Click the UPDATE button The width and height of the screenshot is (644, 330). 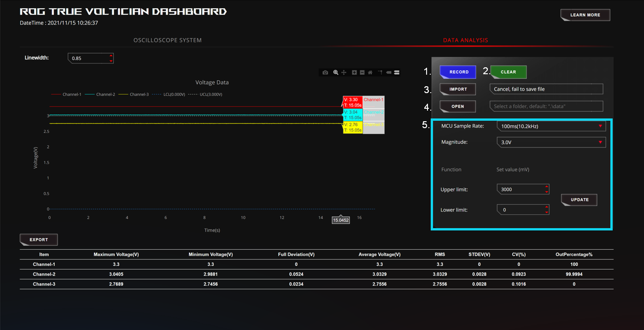(579, 200)
